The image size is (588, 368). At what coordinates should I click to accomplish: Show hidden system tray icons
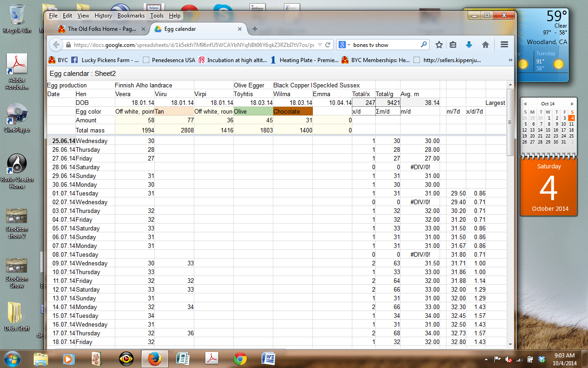pyautogui.click(x=486, y=359)
